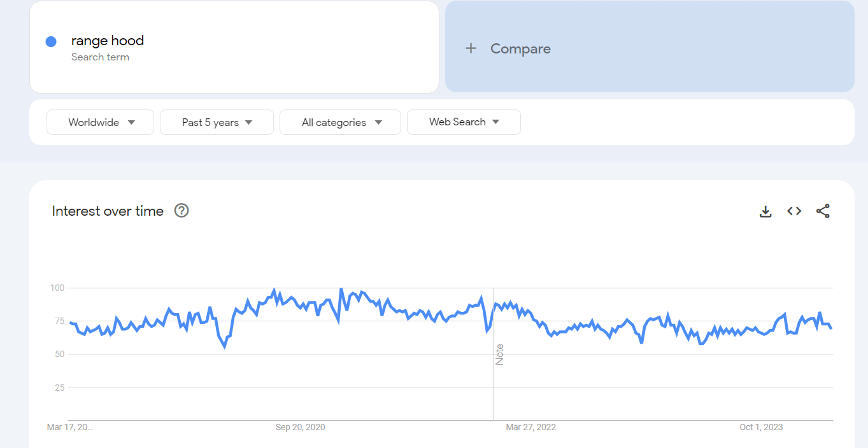Select the Sep 20, 2020 axis label
The width and height of the screenshot is (868, 448).
pyautogui.click(x=300, y=427)
